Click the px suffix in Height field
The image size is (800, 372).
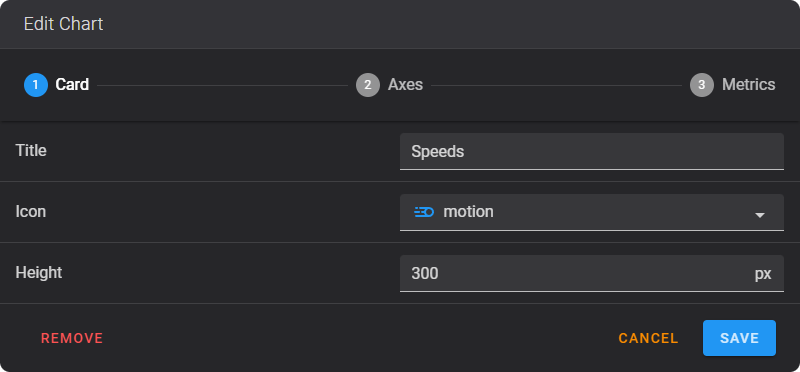[x=763, y=274]
